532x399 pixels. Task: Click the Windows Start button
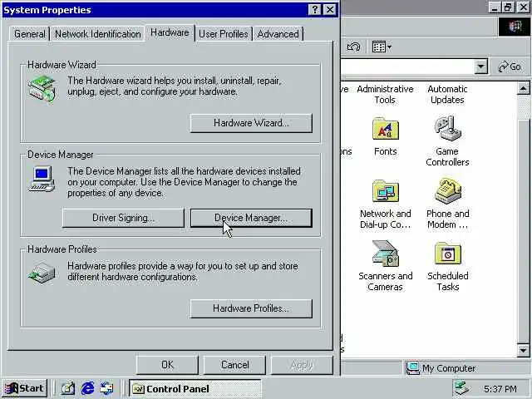tap(24, 388)
